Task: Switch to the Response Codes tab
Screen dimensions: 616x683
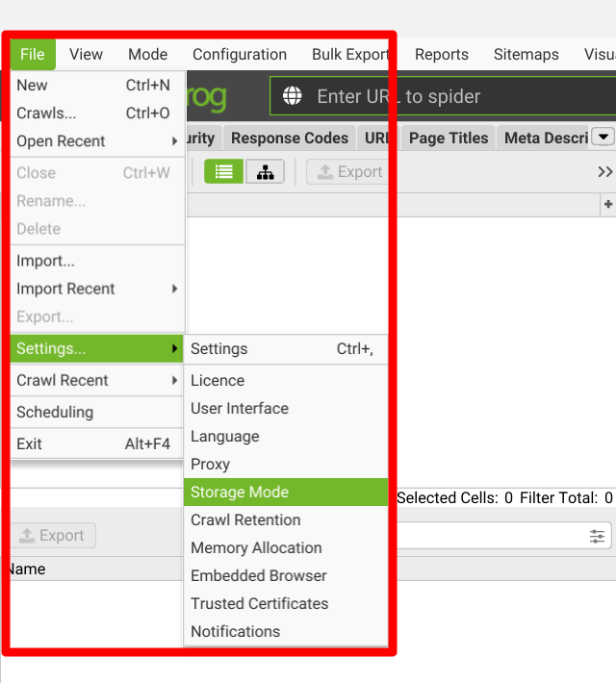Action: click(x=290, y=138)
